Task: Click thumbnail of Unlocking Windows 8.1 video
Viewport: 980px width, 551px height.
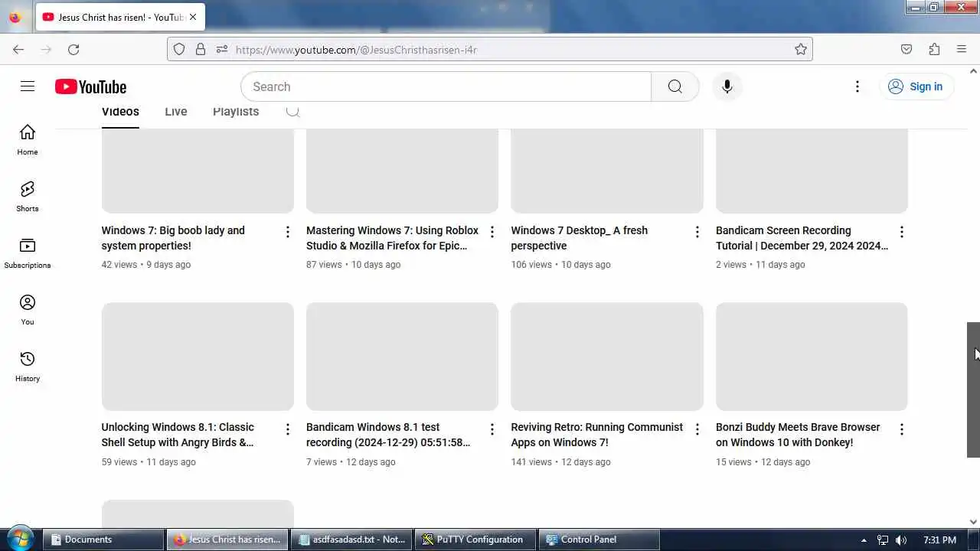Action: coord(198,357)
